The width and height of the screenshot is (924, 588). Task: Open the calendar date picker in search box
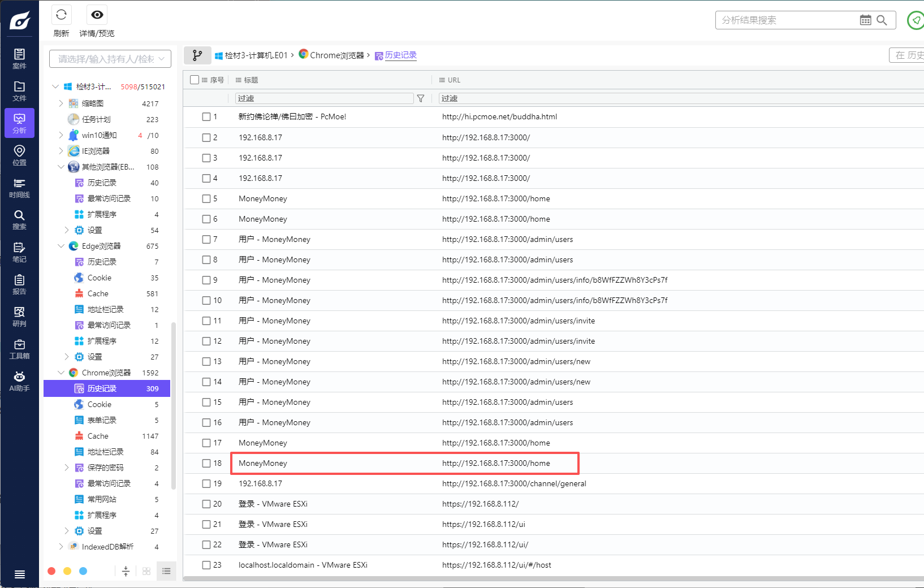865,20
